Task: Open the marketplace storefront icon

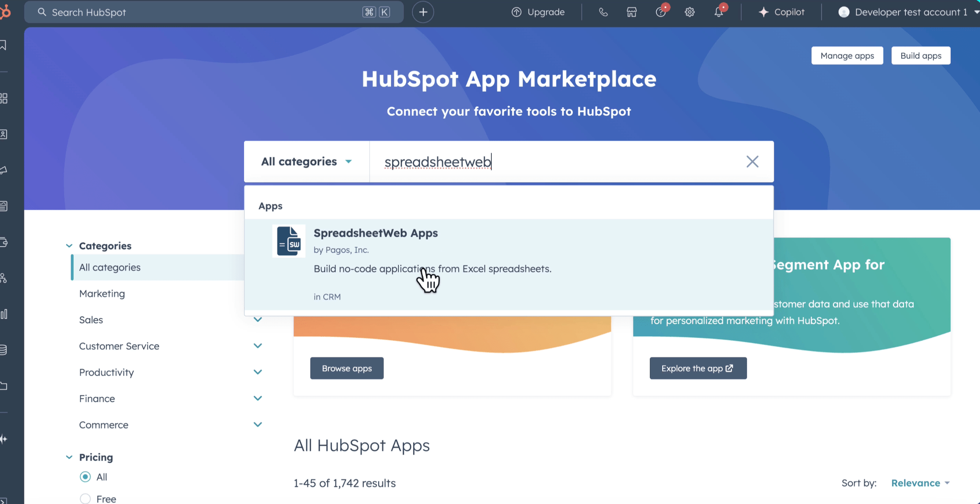Action: click(632, 12)
